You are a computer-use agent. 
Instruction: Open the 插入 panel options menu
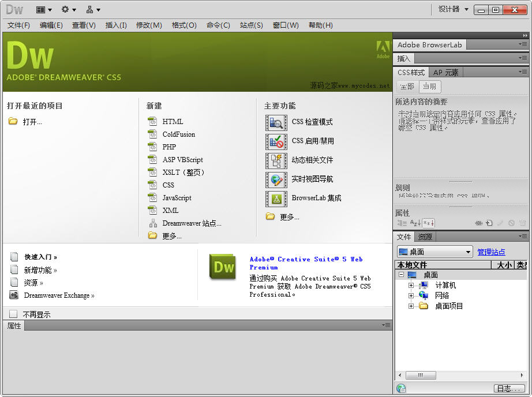[523, 58]
